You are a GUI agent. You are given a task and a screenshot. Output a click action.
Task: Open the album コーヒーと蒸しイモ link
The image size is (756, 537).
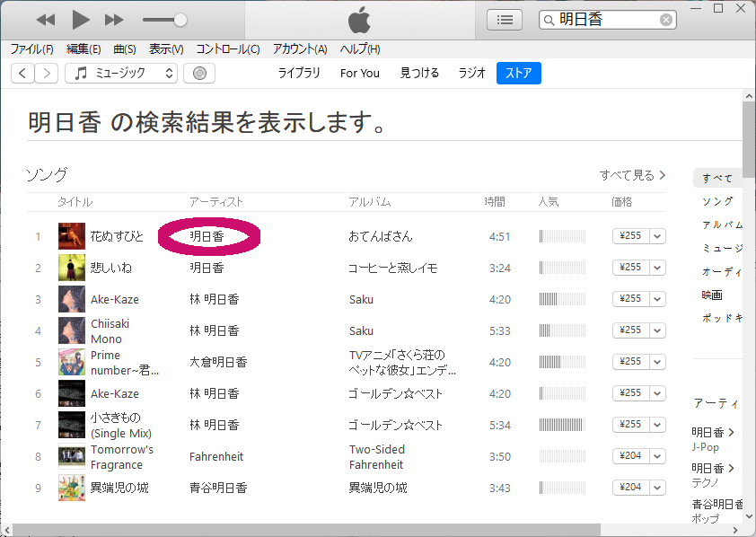tap(392, 268)
